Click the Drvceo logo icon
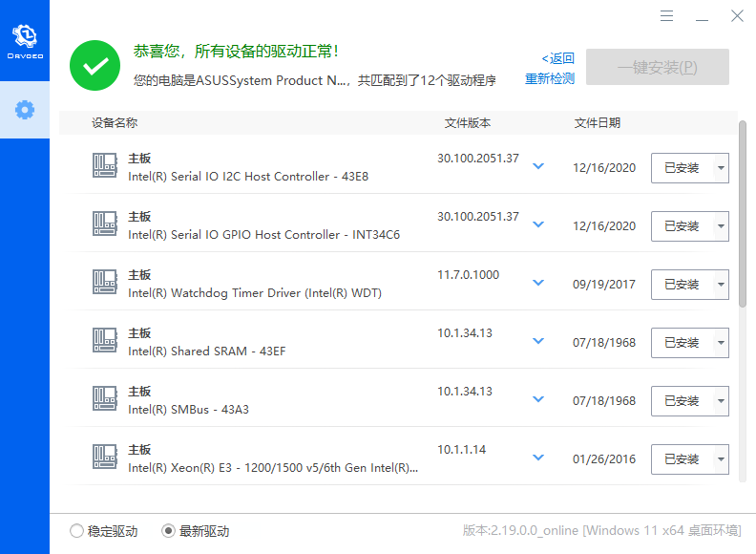The image size is (756, 554). [24, 36]
